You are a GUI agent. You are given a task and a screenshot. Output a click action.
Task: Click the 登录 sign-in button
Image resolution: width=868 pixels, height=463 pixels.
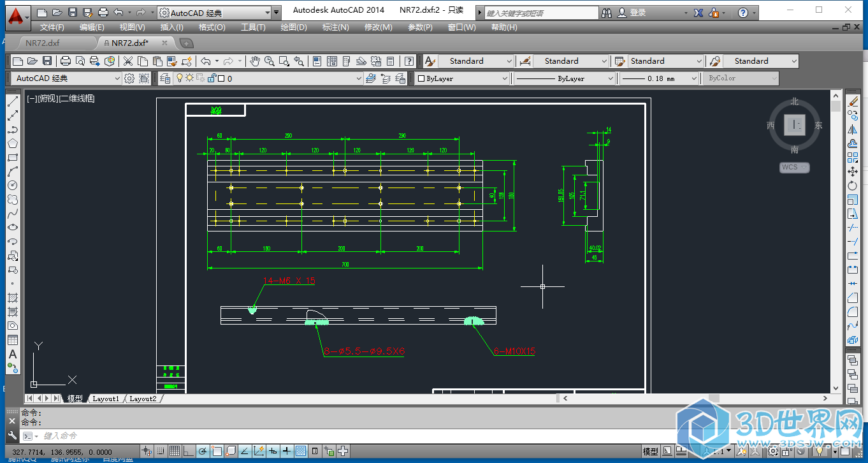[638, 13]
